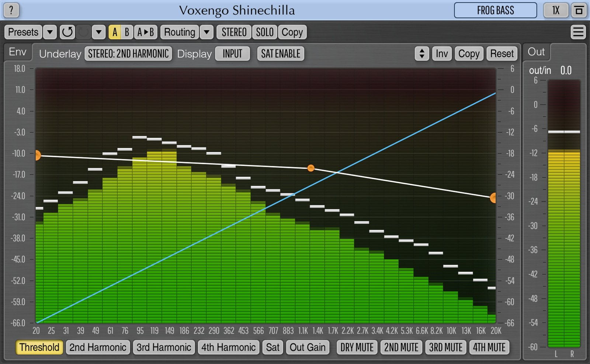
Task: Toggle DRY MUTE on
Action: tap(357, 347)
